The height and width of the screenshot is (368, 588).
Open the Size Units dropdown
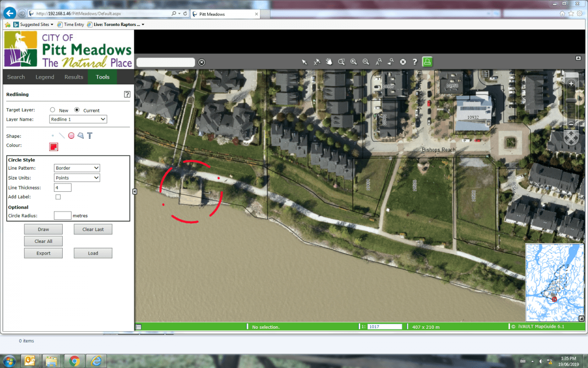pyautogui.click(x=76, y=178)
